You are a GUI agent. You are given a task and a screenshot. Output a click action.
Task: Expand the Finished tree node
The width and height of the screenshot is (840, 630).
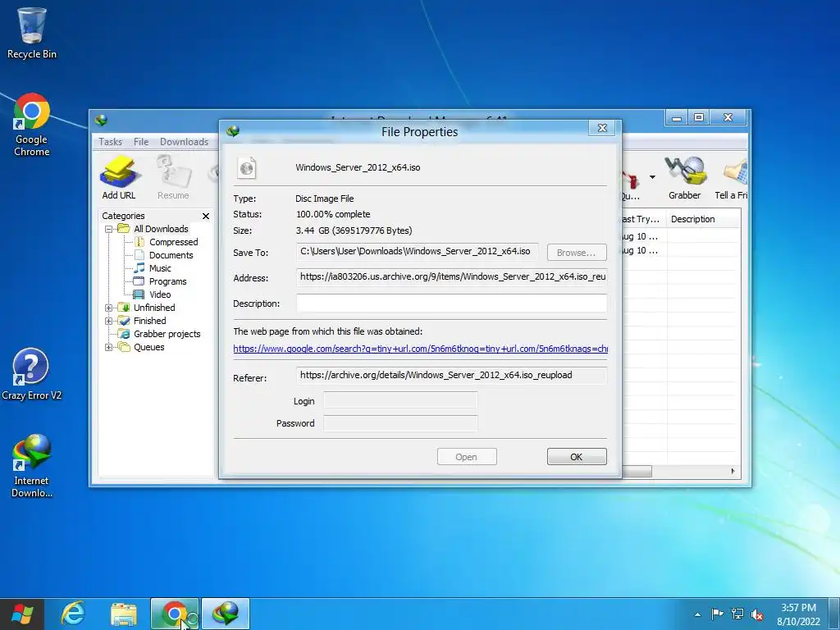pyautogui.click(x=109, y=321)
